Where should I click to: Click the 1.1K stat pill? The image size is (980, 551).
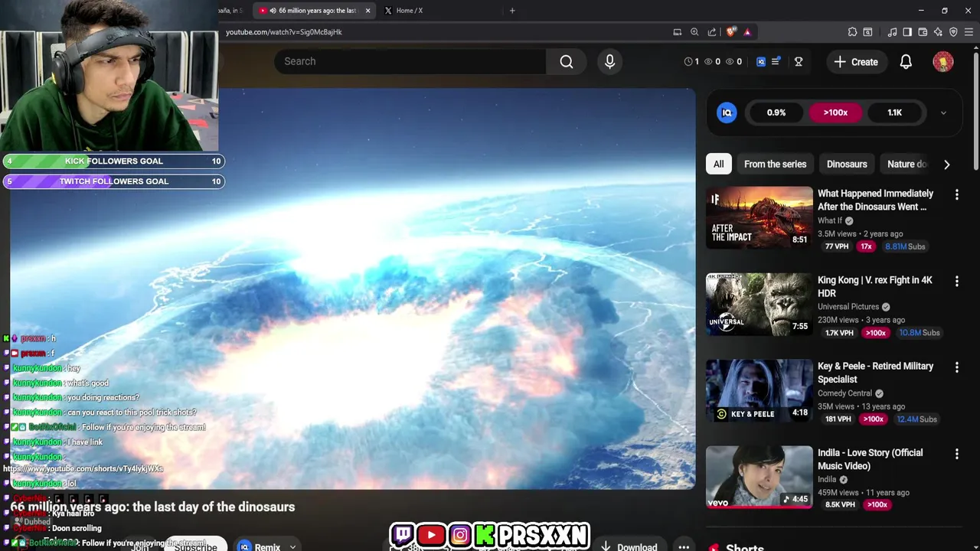point(894,112)
